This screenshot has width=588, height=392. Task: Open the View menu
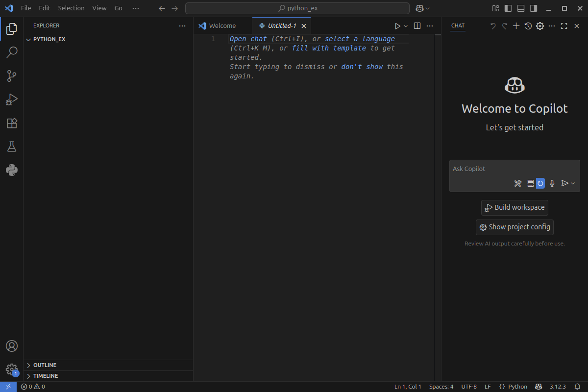point(99,8)
